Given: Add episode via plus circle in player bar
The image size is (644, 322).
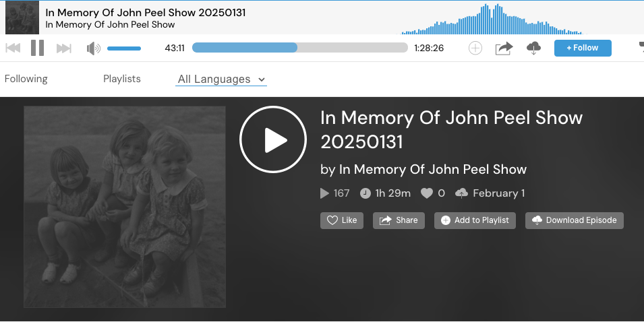Looking at the screenshot, I should click(475, 48).
